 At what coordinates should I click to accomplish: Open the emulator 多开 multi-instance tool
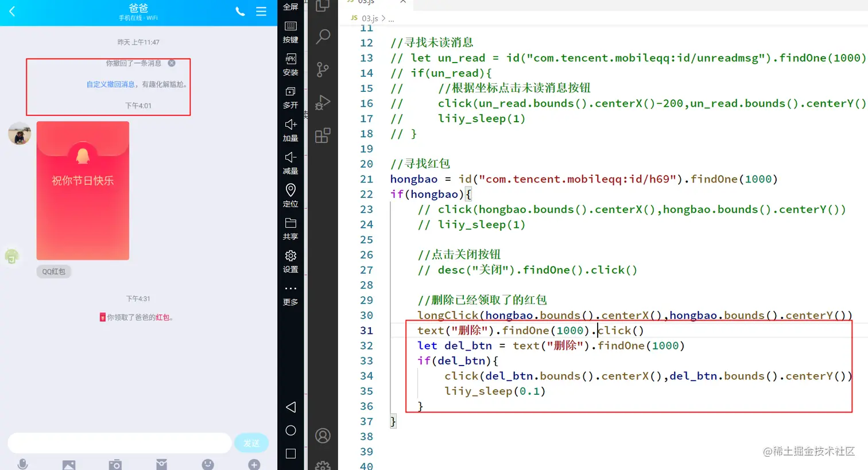[x=290, y=98]
